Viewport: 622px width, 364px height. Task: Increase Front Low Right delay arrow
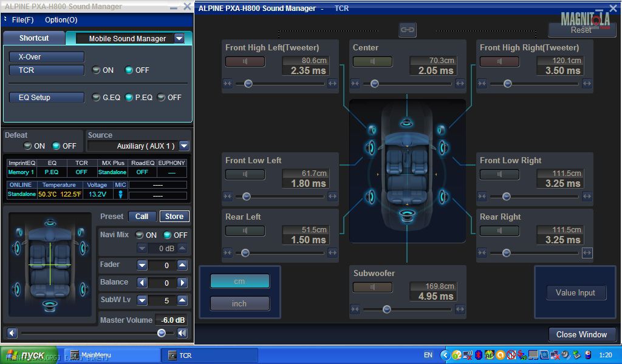[587, 197]
